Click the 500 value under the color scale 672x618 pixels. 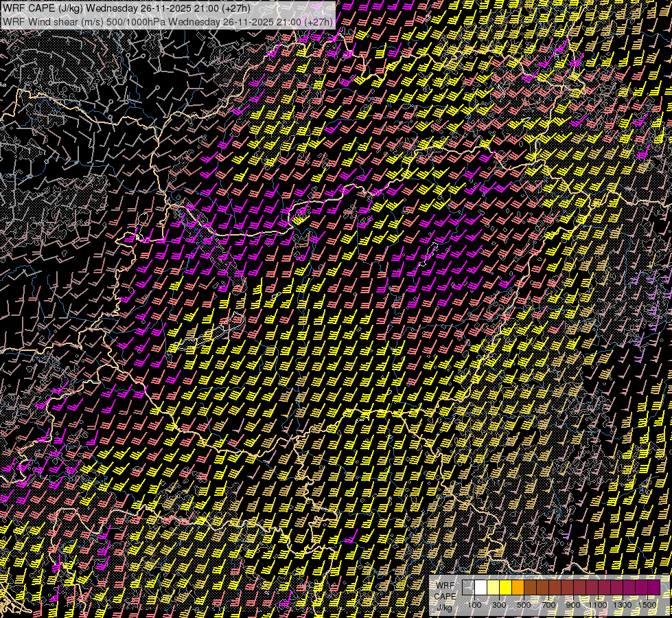524,604
